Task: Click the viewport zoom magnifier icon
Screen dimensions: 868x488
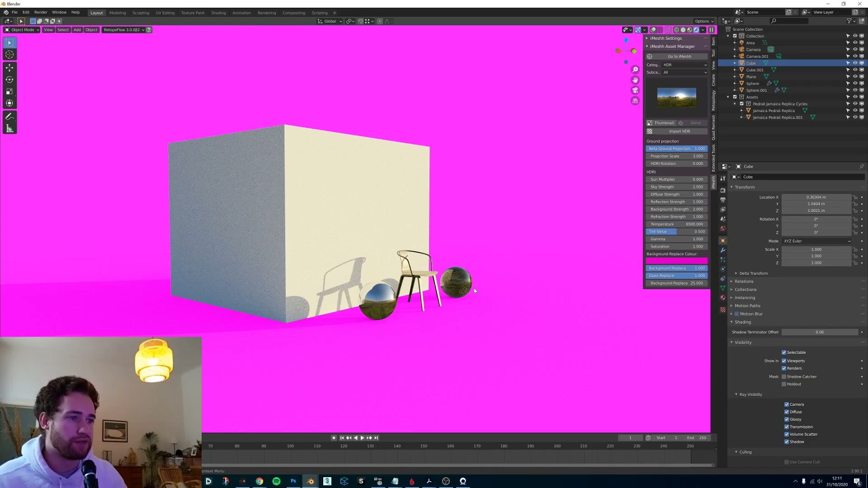Action: coord(635,70)
